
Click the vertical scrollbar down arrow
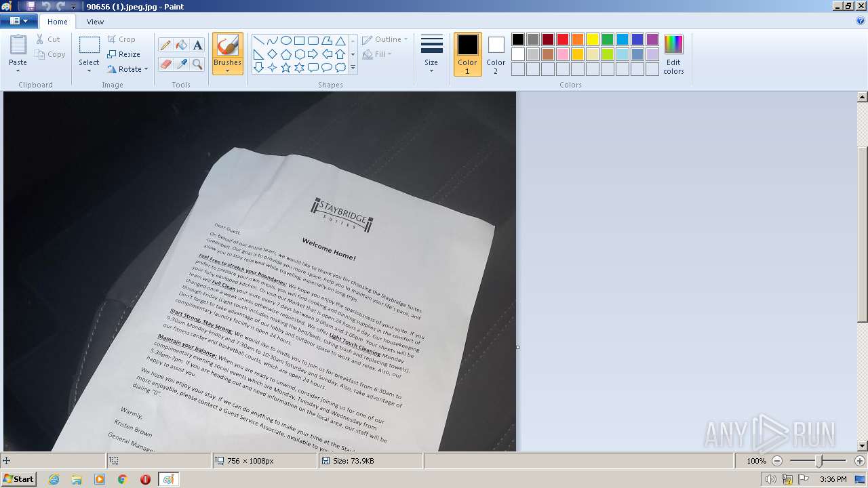(863, 446)
